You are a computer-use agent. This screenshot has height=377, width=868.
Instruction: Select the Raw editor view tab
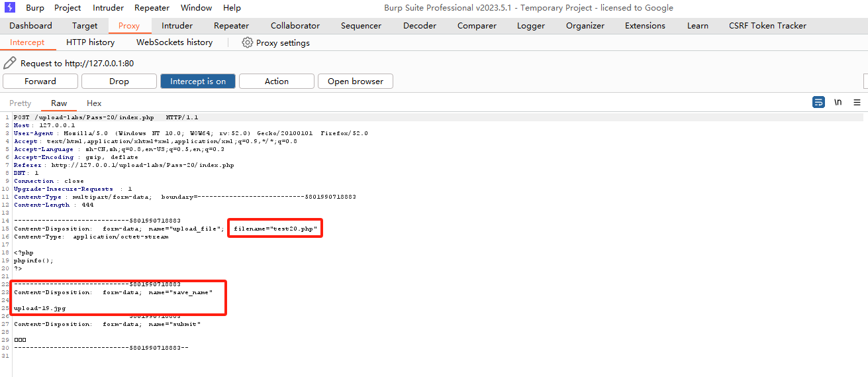tap(59, 103)
